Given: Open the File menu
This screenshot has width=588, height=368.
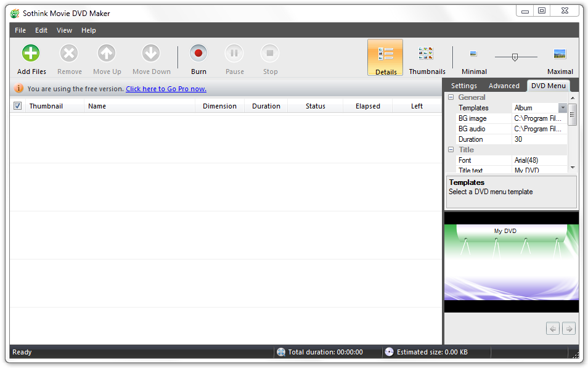Looking at the screenshot, I should tap(20, 30).
